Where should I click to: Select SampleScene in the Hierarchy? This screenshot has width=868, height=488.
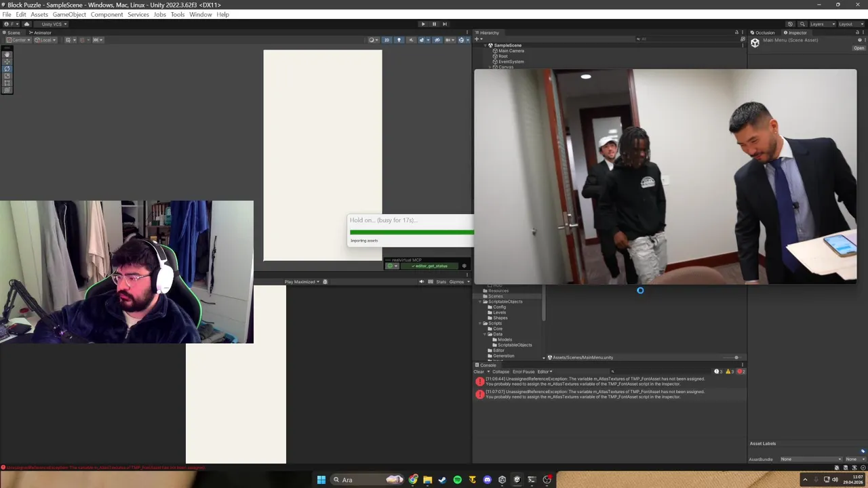[507, 45]
